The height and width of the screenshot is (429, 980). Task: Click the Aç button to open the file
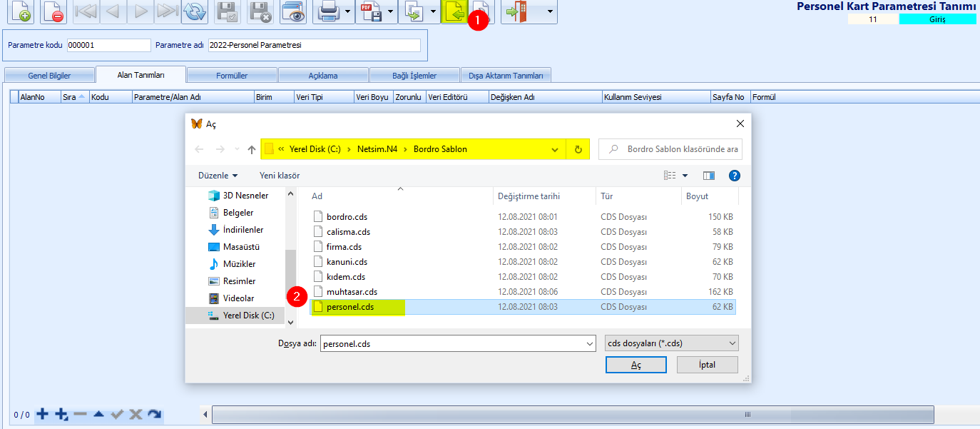point(636,365)
